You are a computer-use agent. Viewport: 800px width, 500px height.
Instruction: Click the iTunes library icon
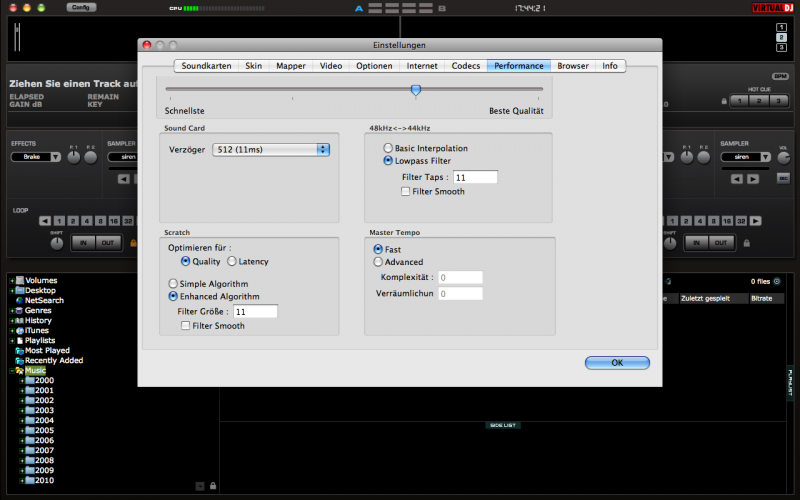click(x=18, y=330)
